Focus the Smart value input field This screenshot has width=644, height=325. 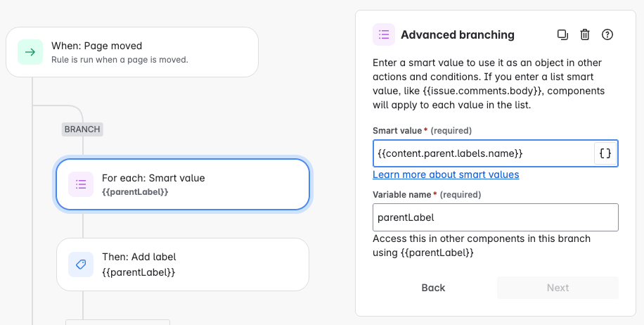point(482,153)
